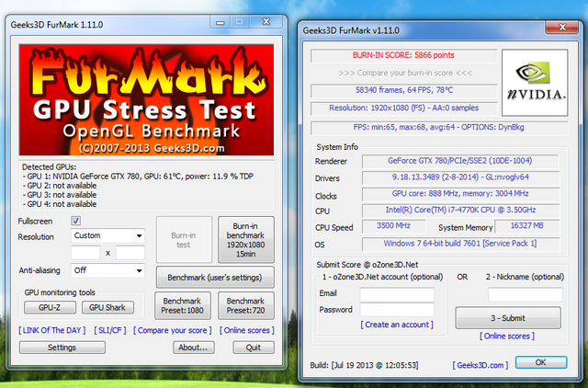Toggle the Fullscreen checkbox

coord(75,221)
